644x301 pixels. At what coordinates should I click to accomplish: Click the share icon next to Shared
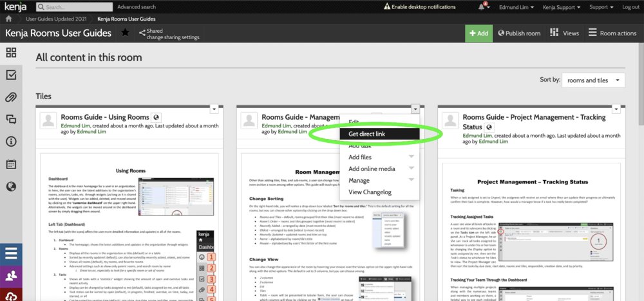click(142, 33)
